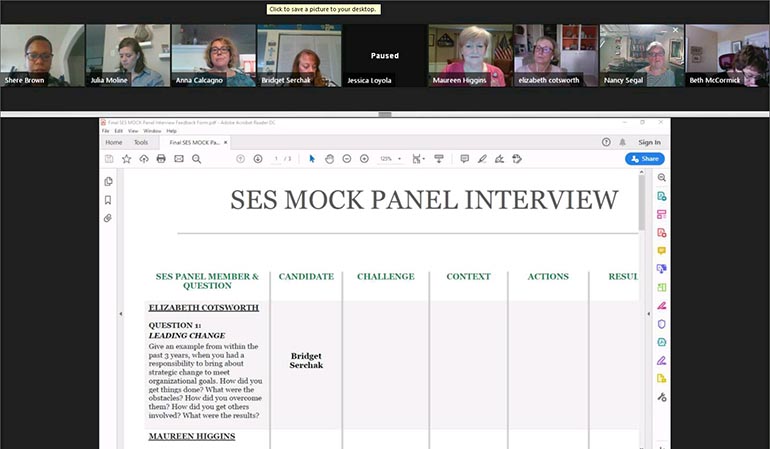Click the cloud upload icon
Screen dimensions: 770x449
click(x=144, y=159)
